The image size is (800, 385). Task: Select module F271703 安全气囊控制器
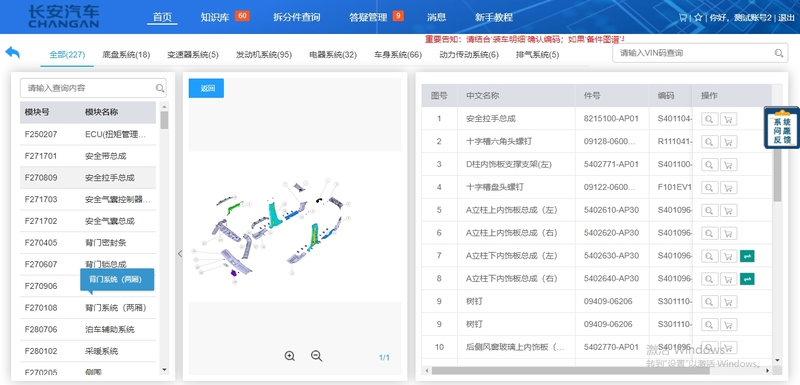[88, 199]
